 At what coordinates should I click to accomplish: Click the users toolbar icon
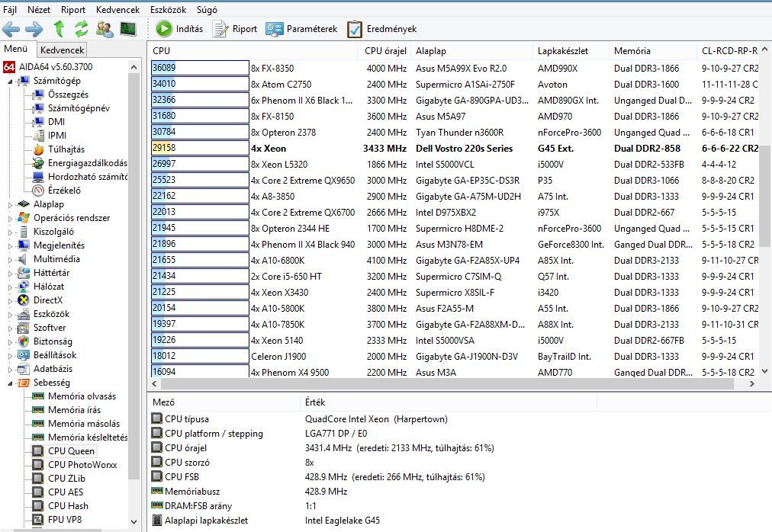(105, 29)
